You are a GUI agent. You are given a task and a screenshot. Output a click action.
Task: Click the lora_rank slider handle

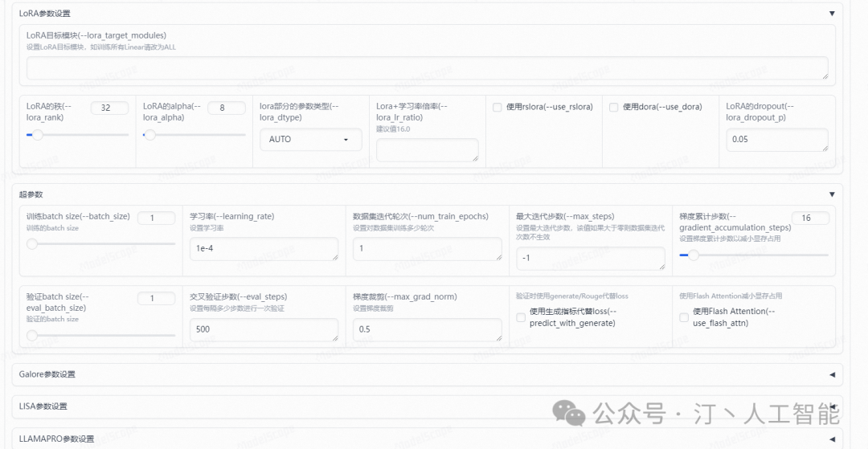click(38, 135)
